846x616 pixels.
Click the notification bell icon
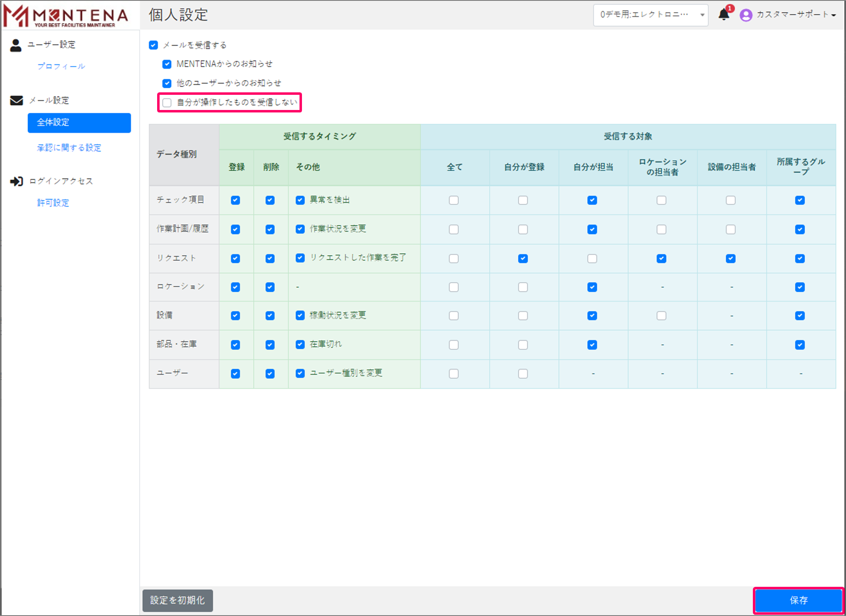724,15
